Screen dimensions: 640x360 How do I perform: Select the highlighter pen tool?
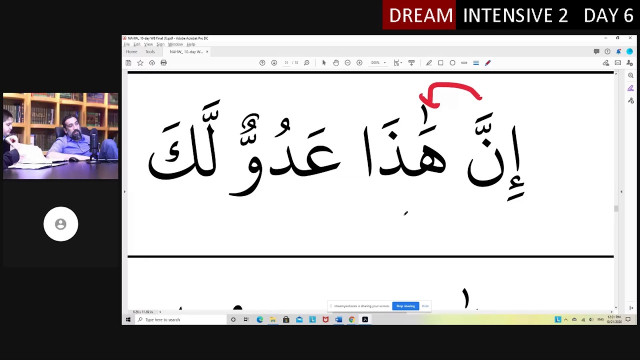429,63
